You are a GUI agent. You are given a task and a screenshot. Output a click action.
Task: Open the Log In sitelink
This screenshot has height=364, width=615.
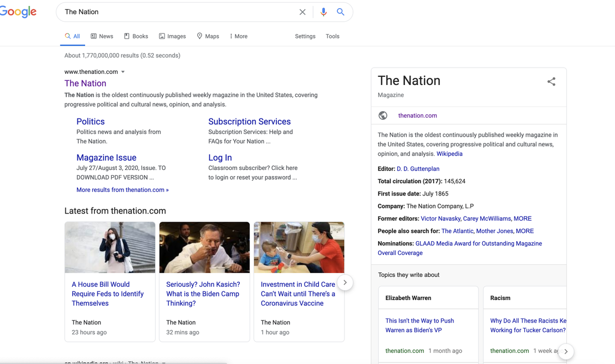pyautogui.click(x=220, y=158)
